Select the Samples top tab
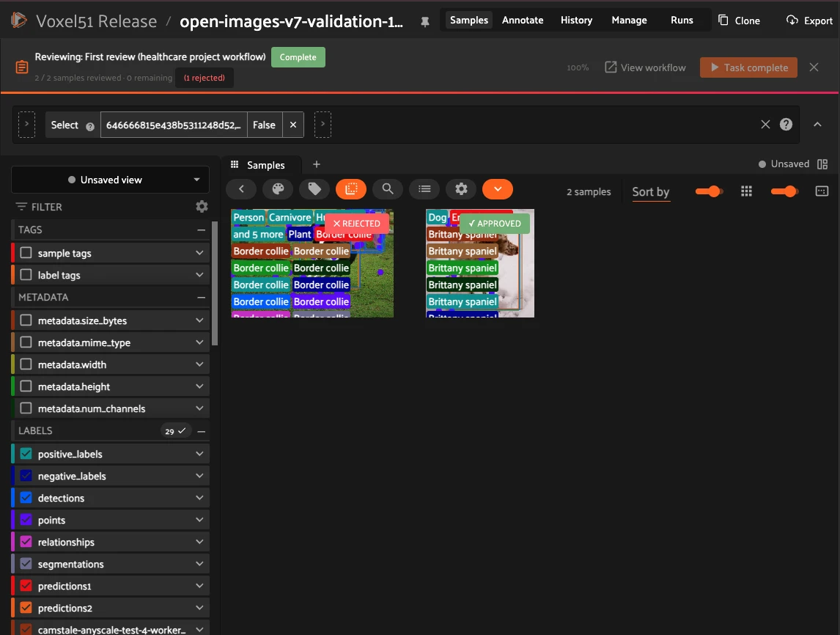Screen dimensions: 840x635 click(x=469, y=21)
